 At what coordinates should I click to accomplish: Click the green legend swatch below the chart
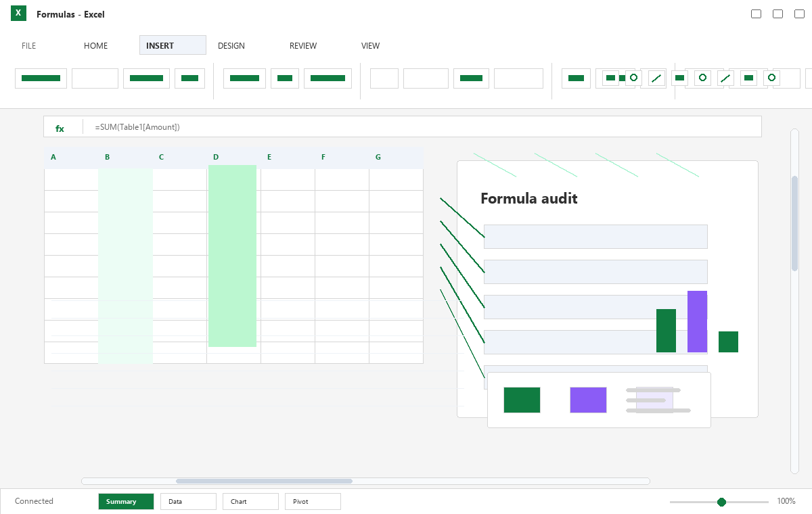522,400
